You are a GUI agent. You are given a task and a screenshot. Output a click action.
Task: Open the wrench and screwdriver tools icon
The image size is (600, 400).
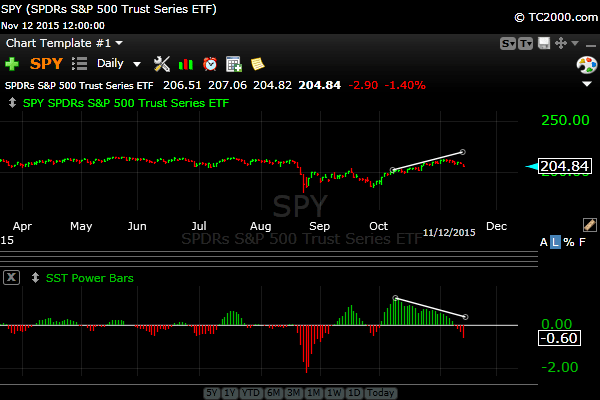coord(161,64)
